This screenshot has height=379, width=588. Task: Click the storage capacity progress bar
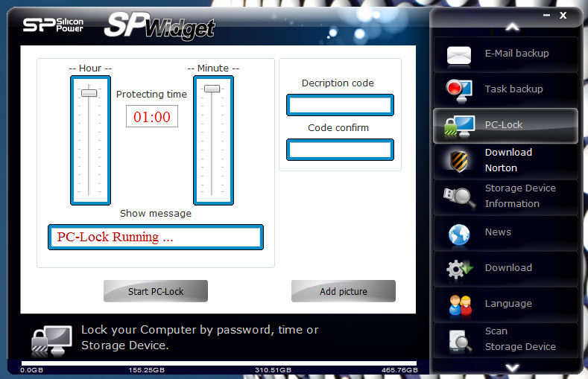coord(219,363)
